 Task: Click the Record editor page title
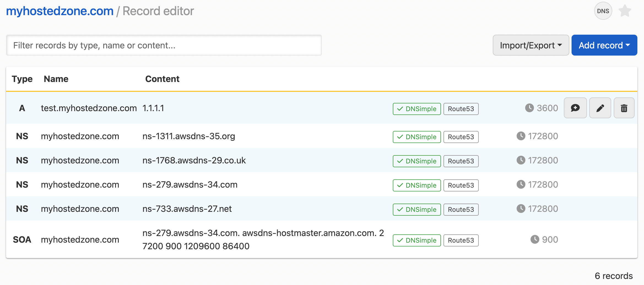(x=158, y=11)
